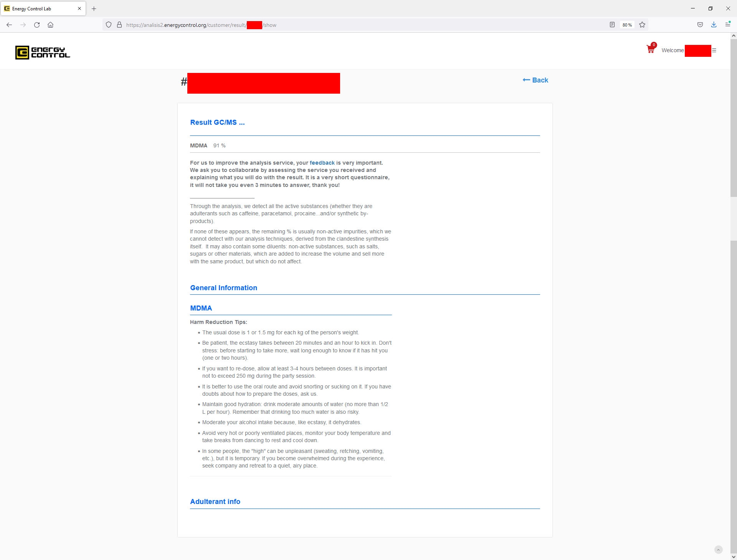Image resolution: width=737 pixels, height=560 pixels.
Task: View the site padlock security info
Action: click(119, 25)
